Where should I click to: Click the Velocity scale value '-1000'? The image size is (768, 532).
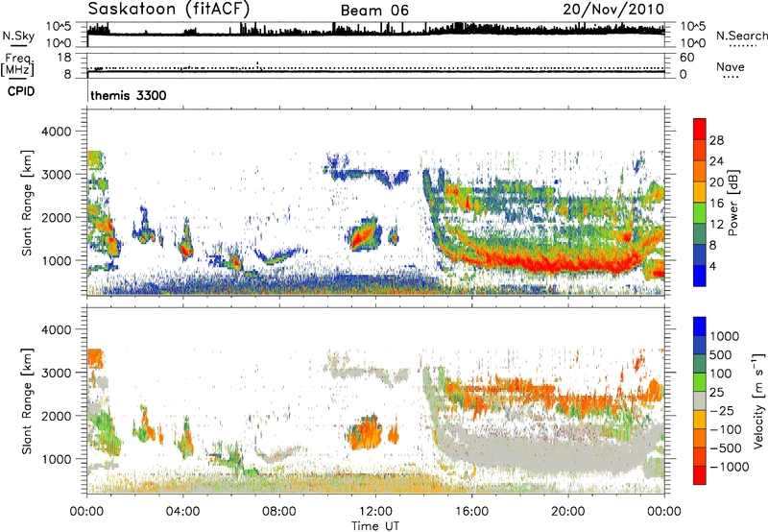(730, 467)
